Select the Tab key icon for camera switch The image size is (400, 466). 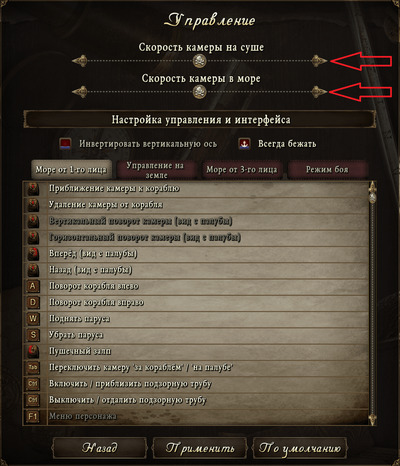(33, 368)
